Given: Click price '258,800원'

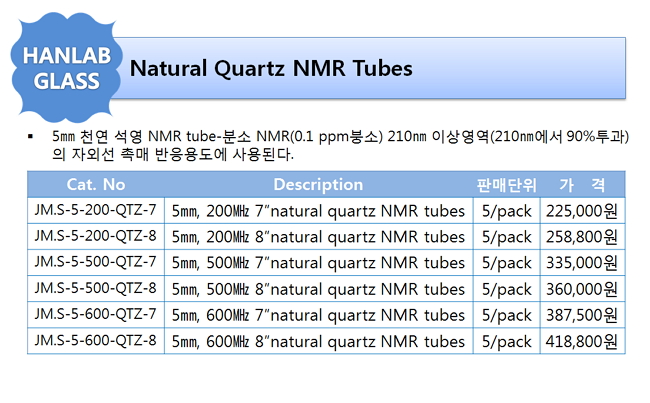Looking at the screenshot, I should click(582, 237).
